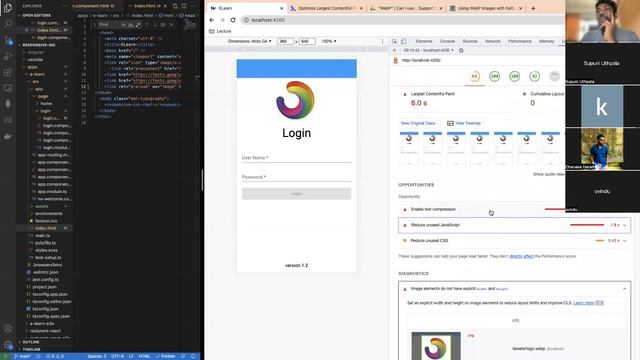Click the localhost:4200 address bar
The image size is (640, 360).
pyautogui.click(x=402, y=20)
